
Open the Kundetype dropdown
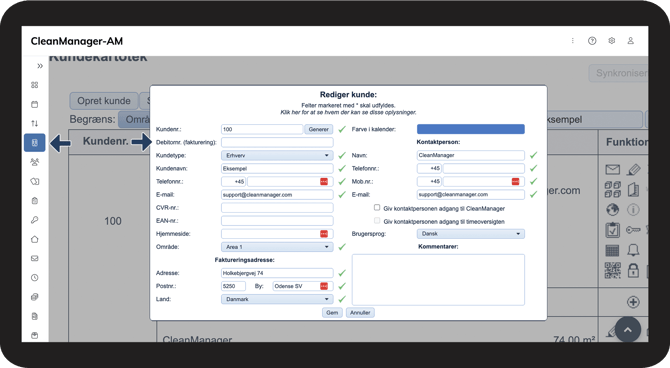tap(277, 156)
